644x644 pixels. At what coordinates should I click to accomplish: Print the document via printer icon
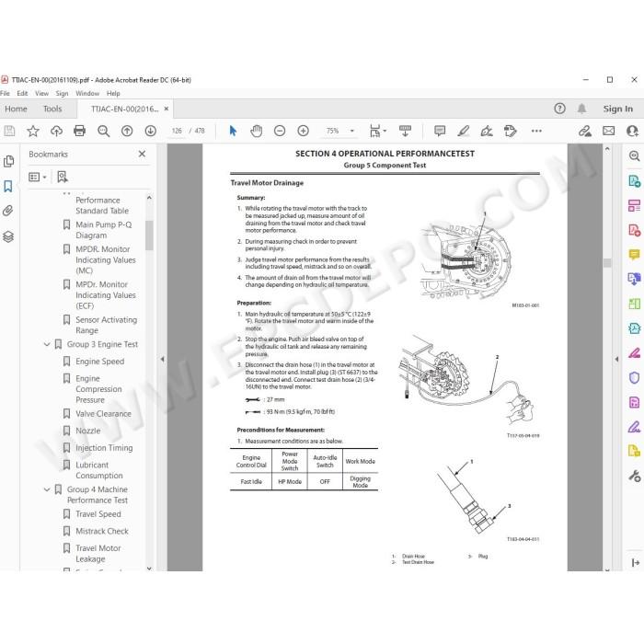pyautogui.click(x=79, y=131)
